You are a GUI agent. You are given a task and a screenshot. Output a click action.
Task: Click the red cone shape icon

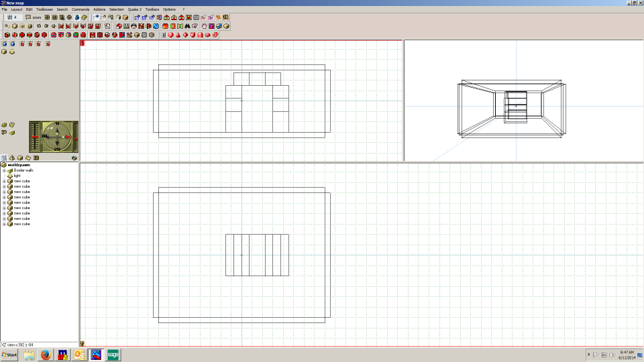(x=178, y=35)
